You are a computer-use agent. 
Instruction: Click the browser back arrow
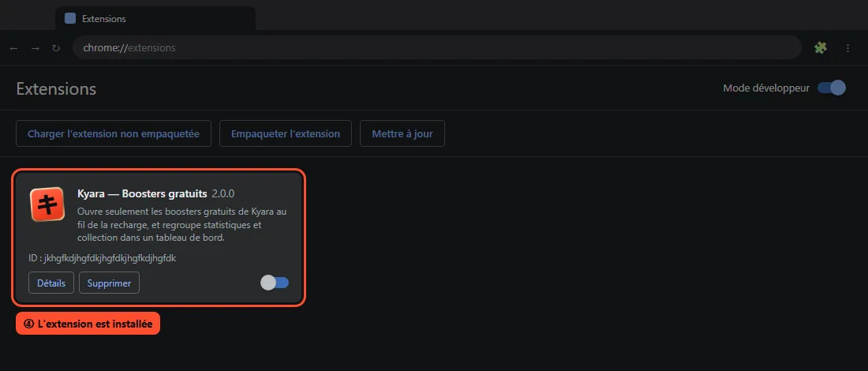(x=14, y=48)
